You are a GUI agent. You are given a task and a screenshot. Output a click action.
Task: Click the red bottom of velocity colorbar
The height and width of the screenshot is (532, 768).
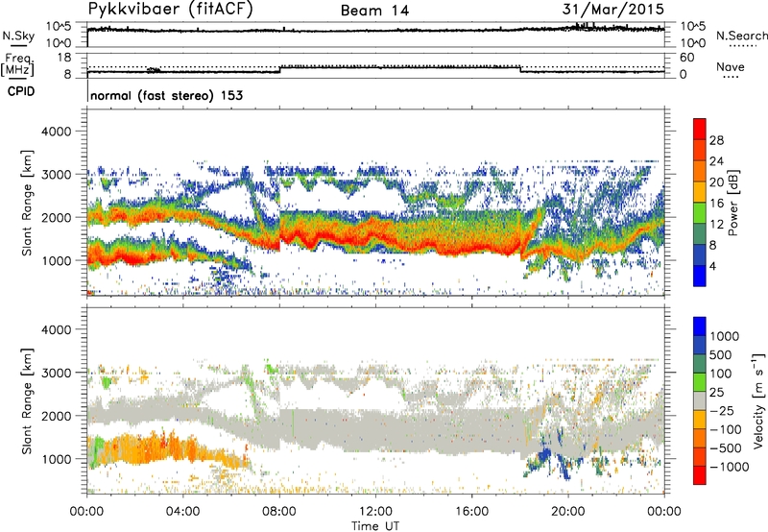pos(700,475)
